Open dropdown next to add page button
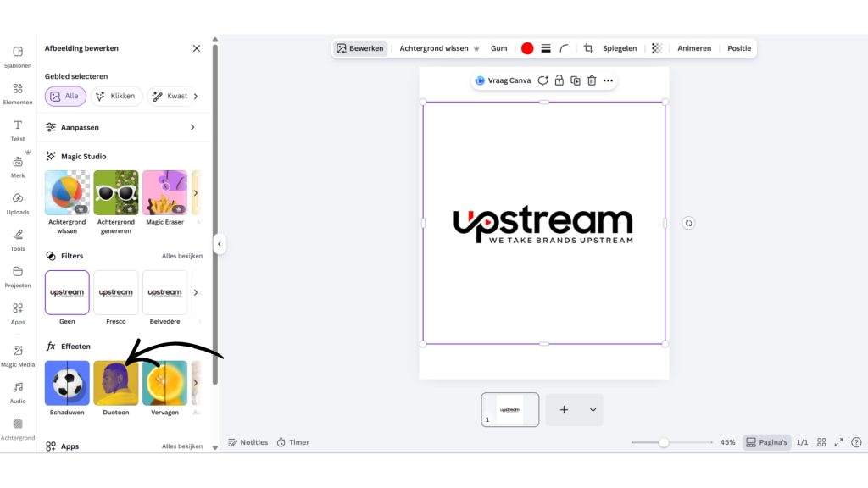 coord(593,410)
